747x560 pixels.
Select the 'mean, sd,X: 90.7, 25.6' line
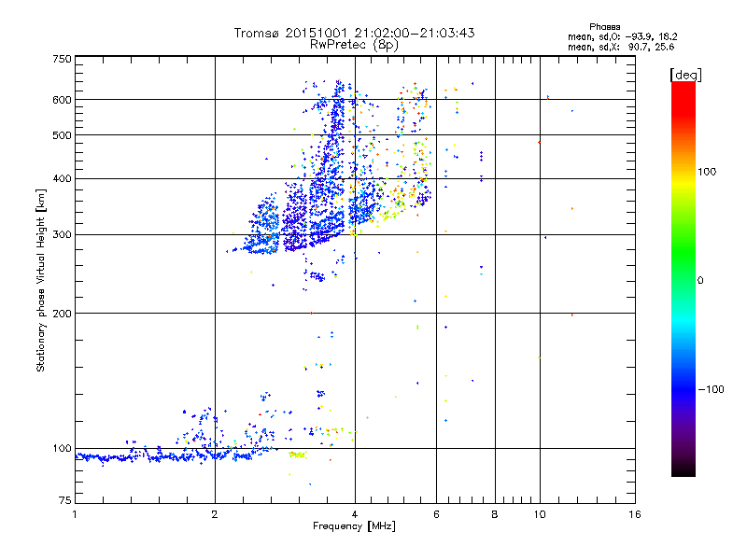(621, 47)
